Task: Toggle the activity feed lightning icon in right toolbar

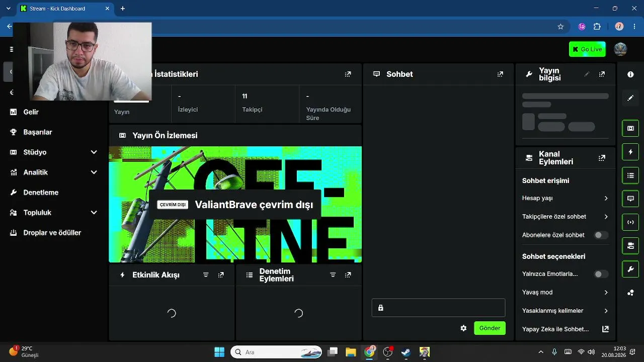Action: point(630,152)
